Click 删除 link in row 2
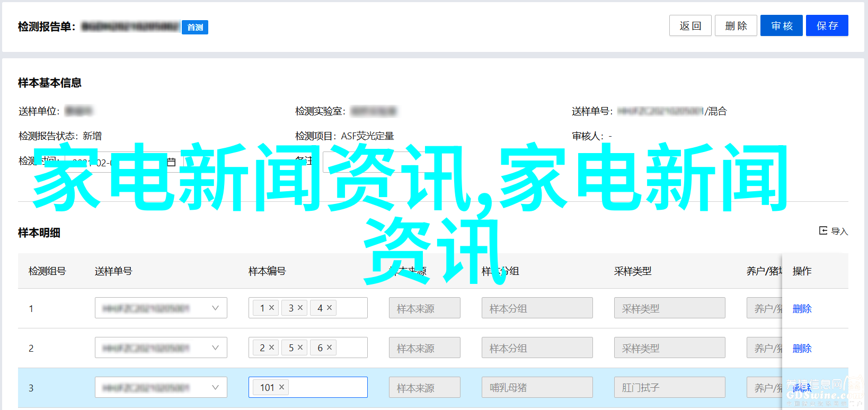 click(802, 348)
